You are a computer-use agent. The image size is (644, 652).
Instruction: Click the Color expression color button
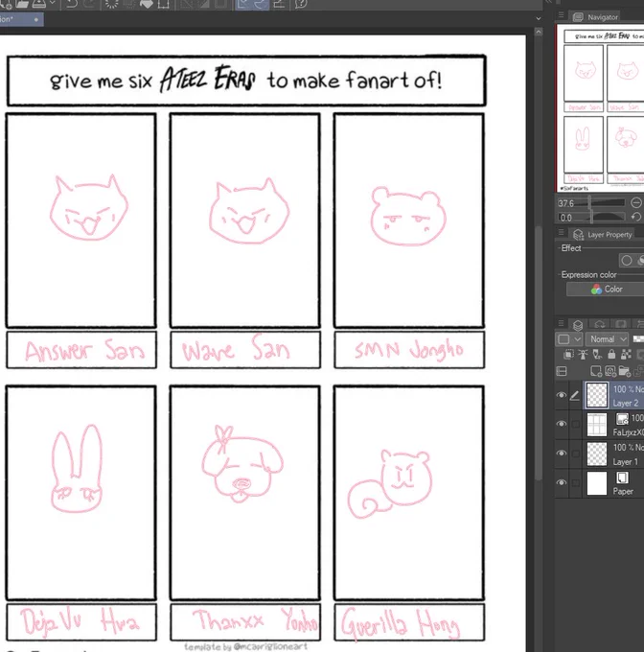(606, 289)
